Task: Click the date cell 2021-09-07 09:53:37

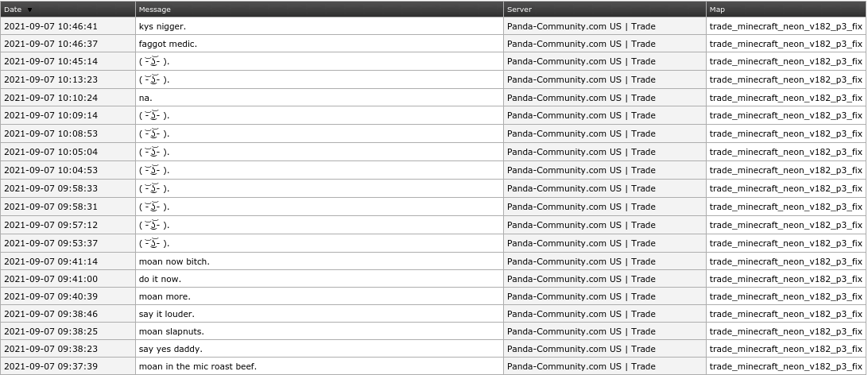Action: tap(51, 243)
